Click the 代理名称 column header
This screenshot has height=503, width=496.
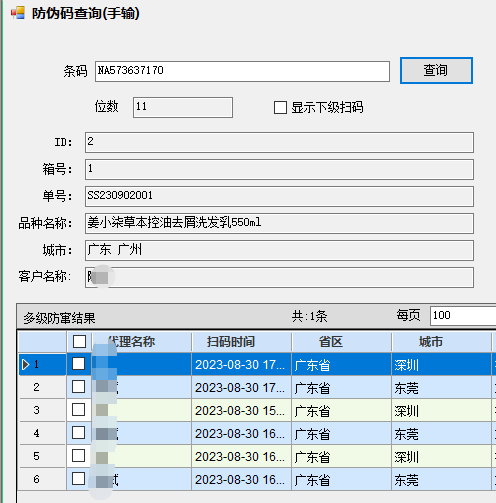pos(142,342)
